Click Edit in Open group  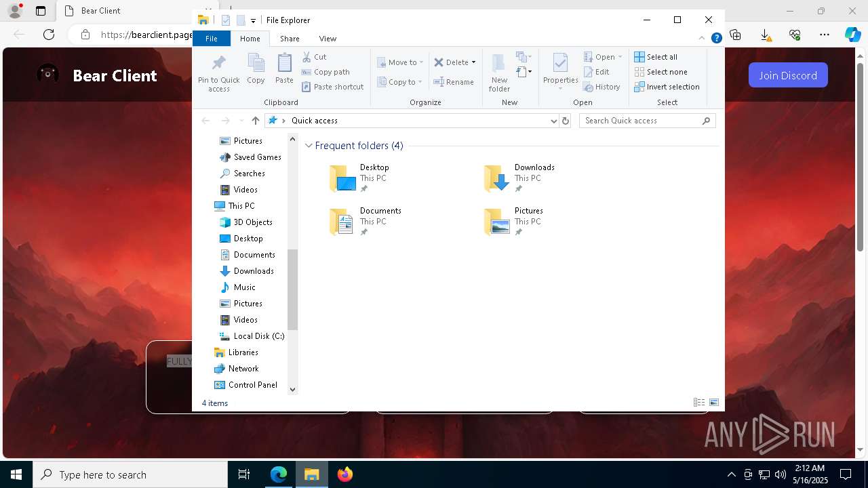click(596, 72)
